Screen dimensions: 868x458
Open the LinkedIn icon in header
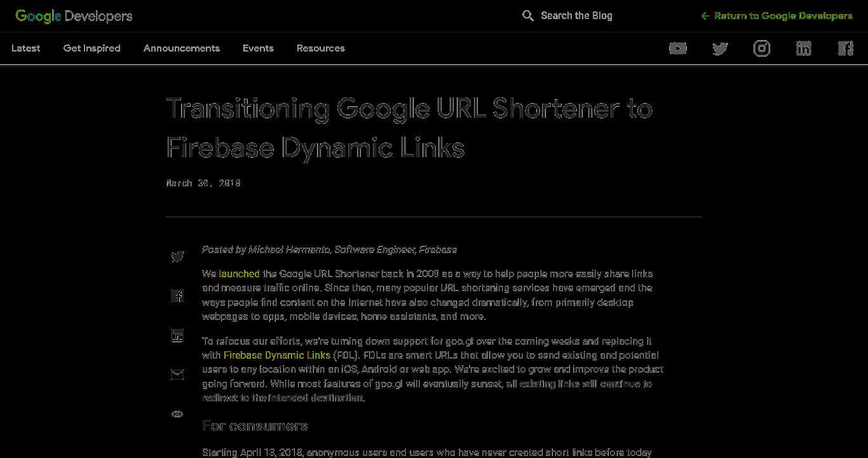804,48
